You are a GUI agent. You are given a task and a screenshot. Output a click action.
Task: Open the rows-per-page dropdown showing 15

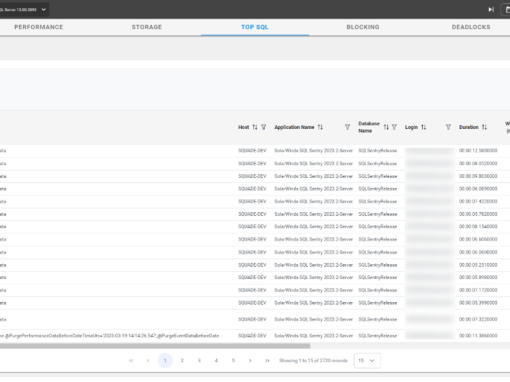pos(367,360)
